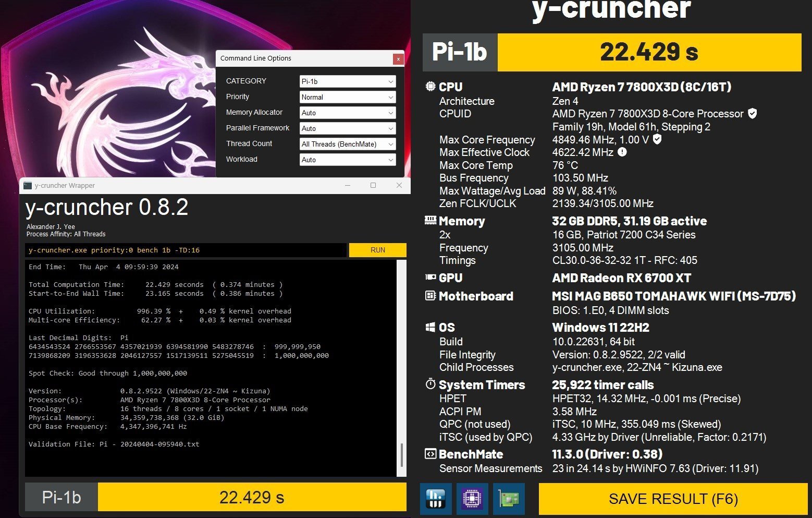Click the y-cruncher Wrapper title bar icon
Screen dimensions: 812x518
[28, 185]
